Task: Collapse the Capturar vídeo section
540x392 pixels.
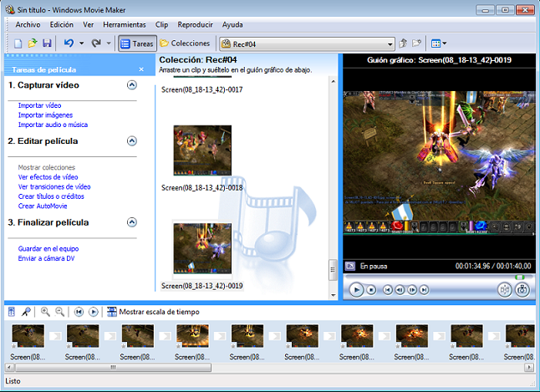Action: 132,84
